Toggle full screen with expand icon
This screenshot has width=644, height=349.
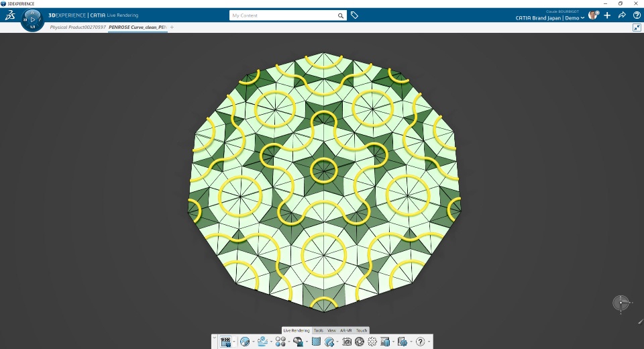click(637, 27)
